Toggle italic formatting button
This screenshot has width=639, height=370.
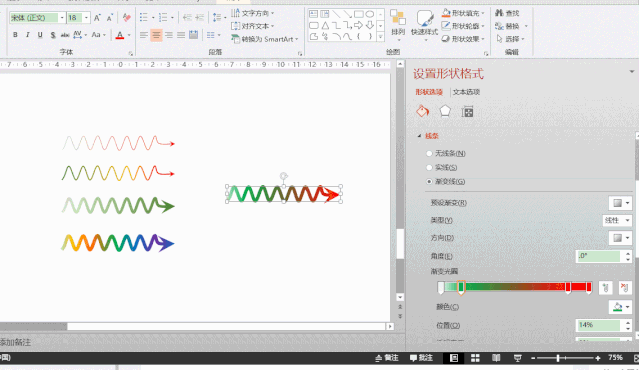click(27, 35)
